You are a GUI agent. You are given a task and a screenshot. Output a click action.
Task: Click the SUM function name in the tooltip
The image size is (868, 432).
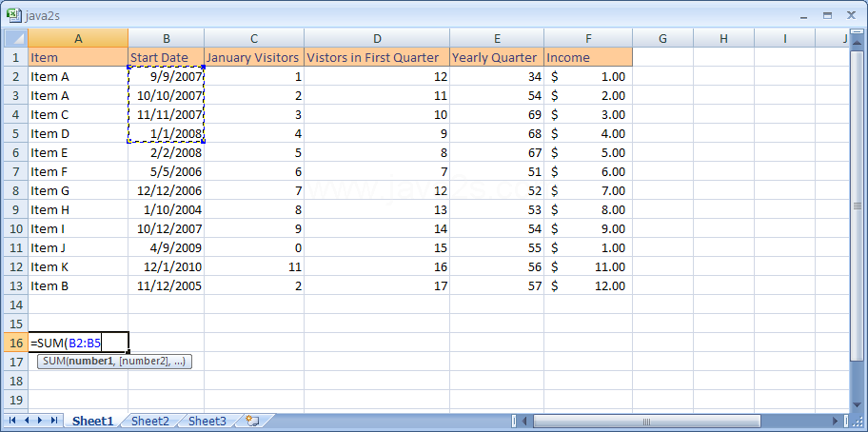[x=52, y=362]
